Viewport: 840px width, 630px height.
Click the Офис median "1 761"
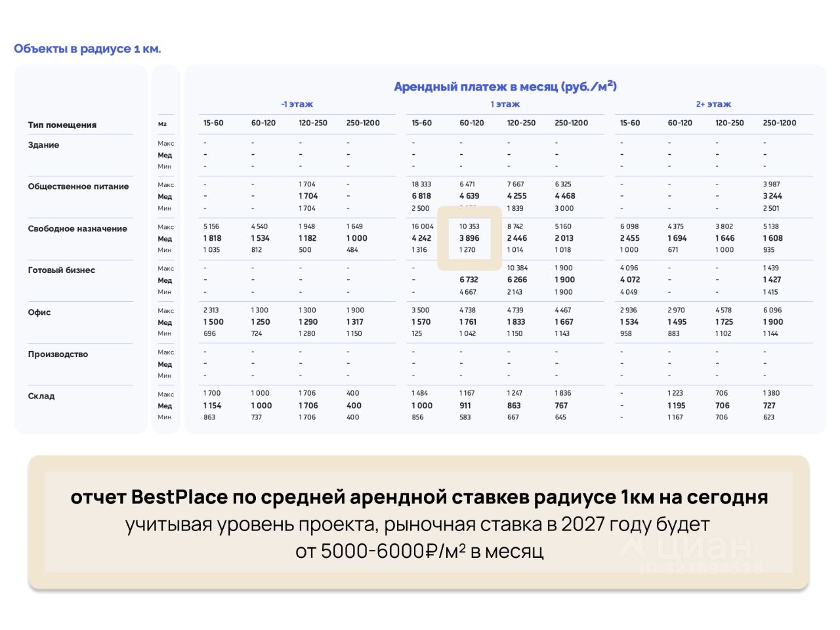tap(468, 322)
